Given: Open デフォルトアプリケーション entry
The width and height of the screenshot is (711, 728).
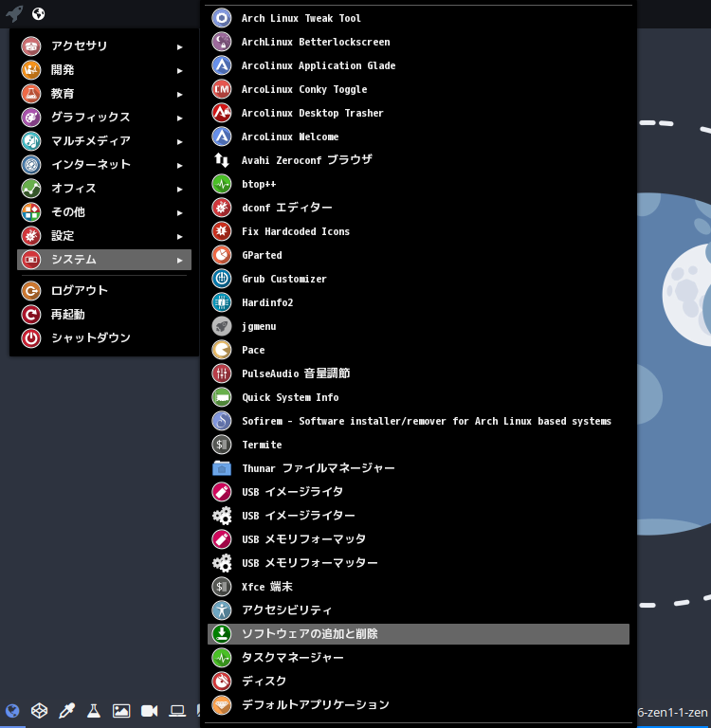Looking at the screenshot, I should [418, 705].
